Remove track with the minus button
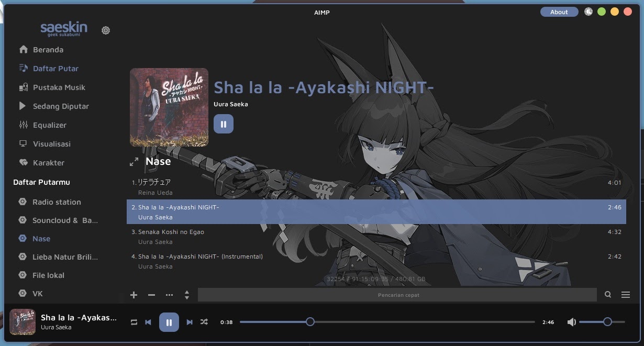The height and width of the screenshot is (346, 644). 151,295
